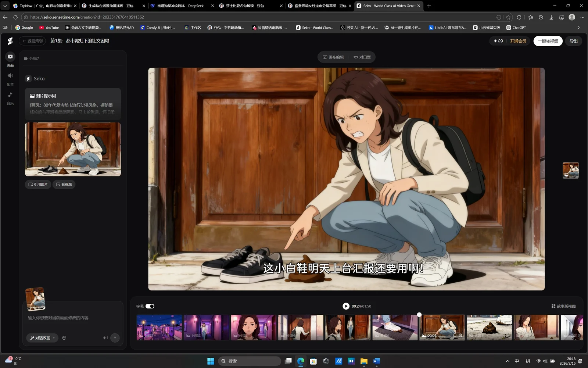Click 开通会员 membership link
Image resolution: width=588 pixels, height=368 pixels.
point(518,41)
